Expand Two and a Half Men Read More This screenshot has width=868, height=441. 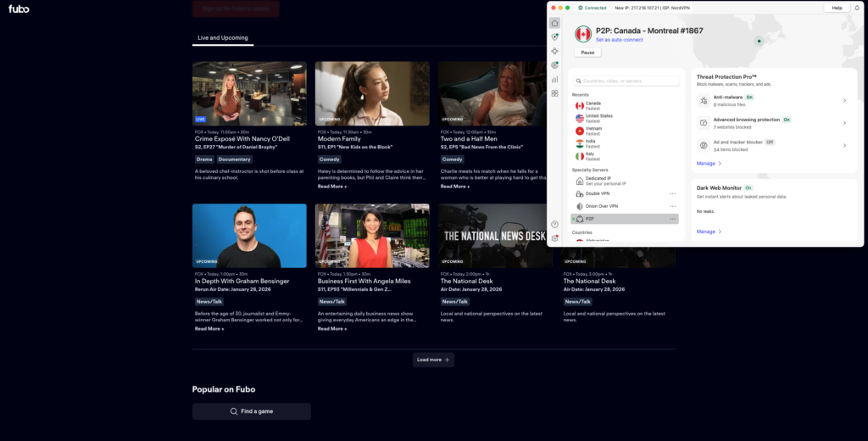(455, 187)
